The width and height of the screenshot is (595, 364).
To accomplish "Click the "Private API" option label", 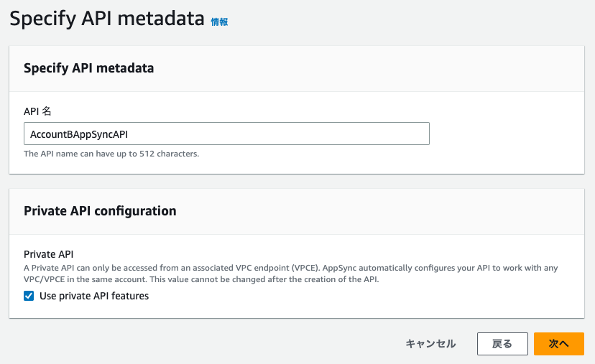I will [49, 254].
